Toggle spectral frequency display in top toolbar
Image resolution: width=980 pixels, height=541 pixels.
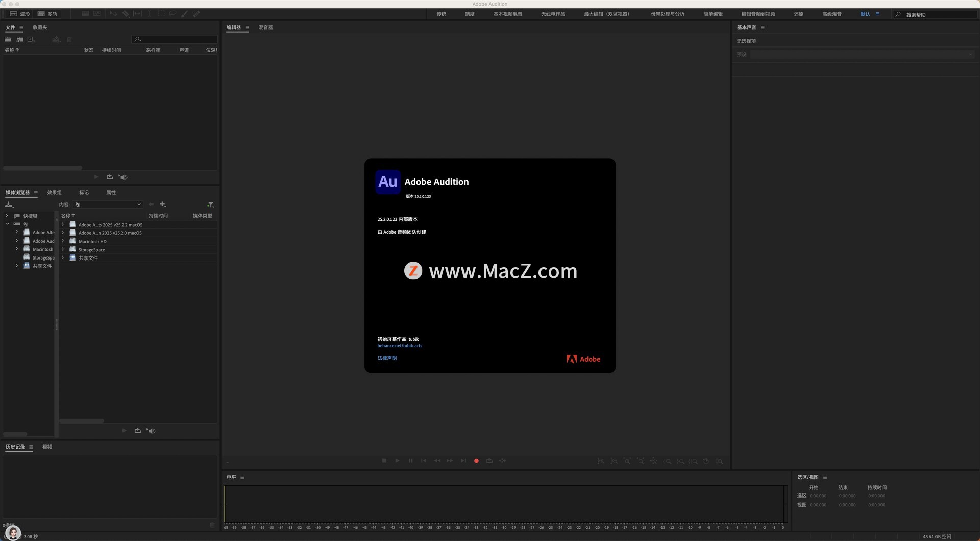tap(85, 14)
